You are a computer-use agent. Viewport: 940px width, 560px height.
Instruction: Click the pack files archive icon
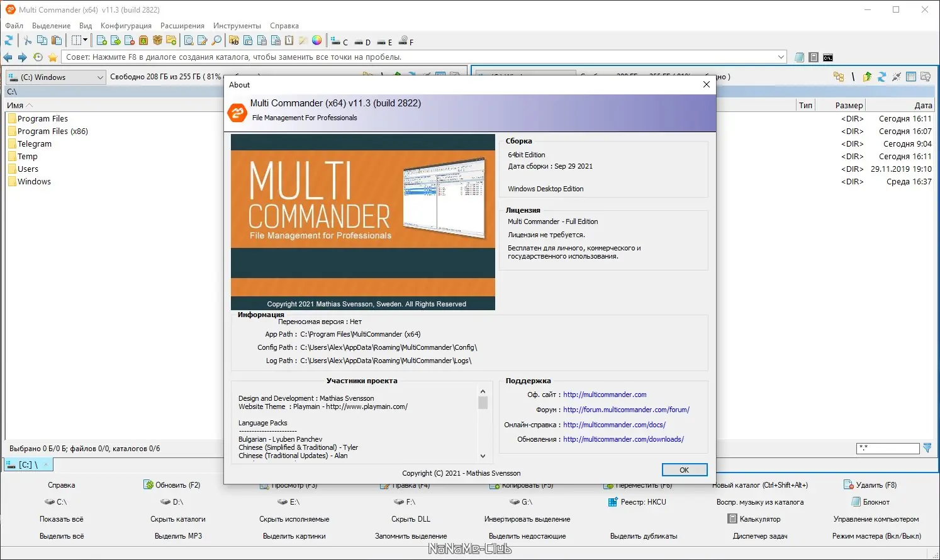143,40
